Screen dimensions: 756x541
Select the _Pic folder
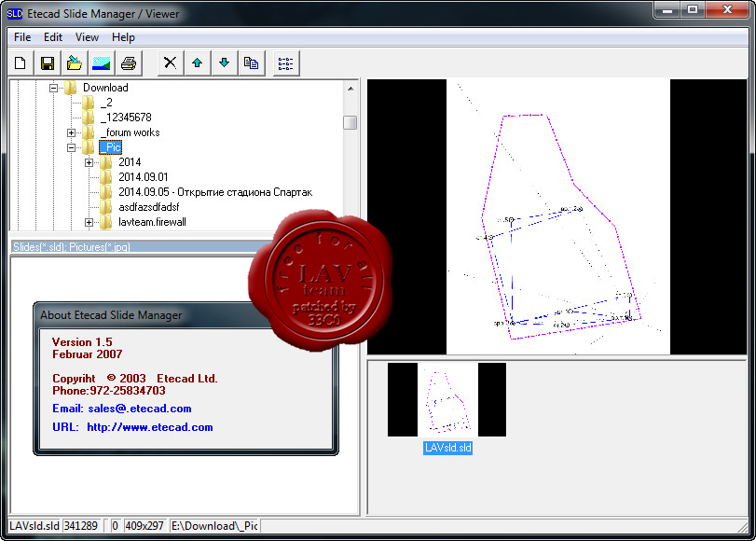tap(110, 147)
